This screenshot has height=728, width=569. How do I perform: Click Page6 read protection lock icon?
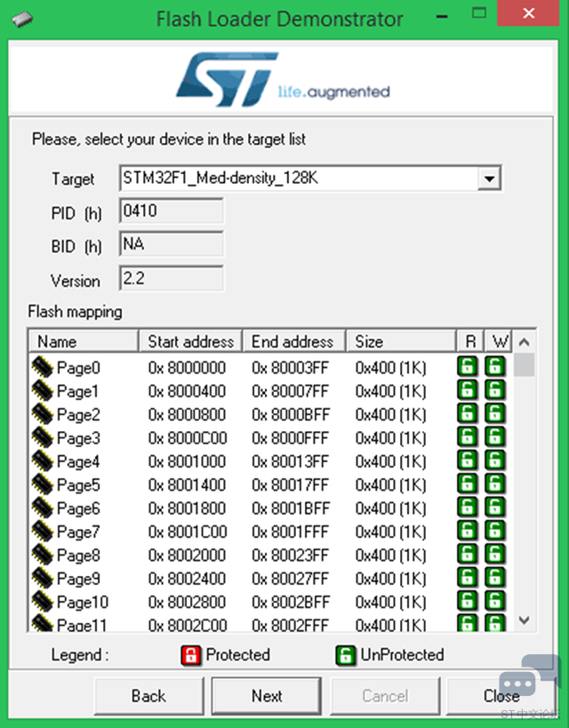468,507
